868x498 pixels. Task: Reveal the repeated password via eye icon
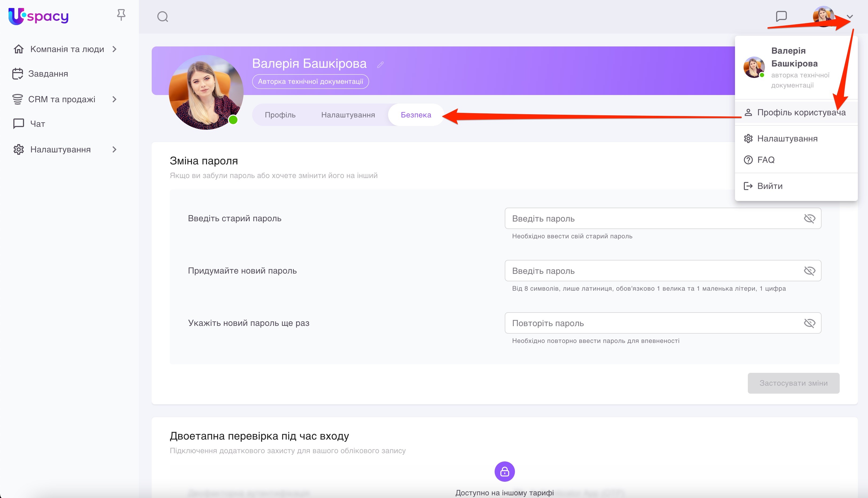pos(810,323)
